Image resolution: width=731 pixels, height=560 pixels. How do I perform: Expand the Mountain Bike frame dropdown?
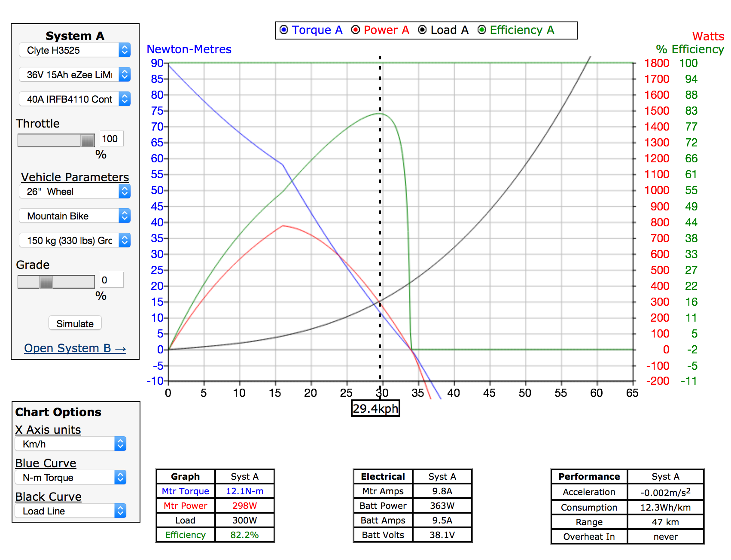pyautogui.click(x=75, y=216)
